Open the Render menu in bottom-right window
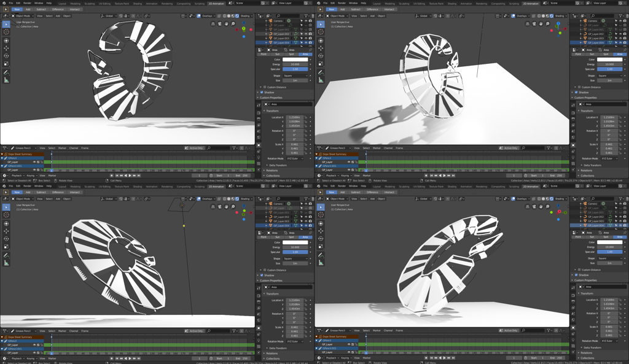The image size is (629, 364). point(342,186)
